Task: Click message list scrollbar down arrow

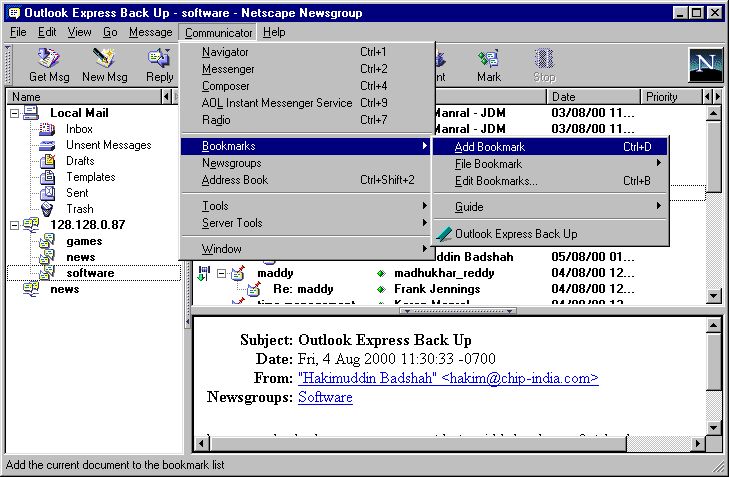Action: tap(714, 296)
